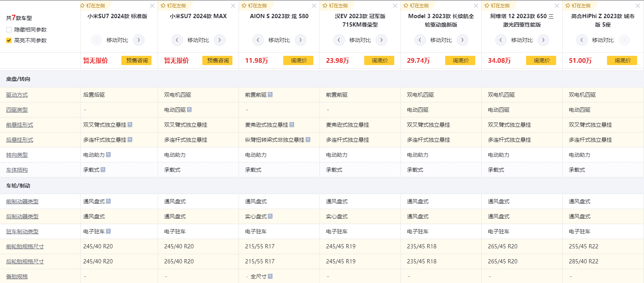Move 高合HiPhi Z column left
The height and width of the screenshot is (283, 644).
click(x=582, y=40)
